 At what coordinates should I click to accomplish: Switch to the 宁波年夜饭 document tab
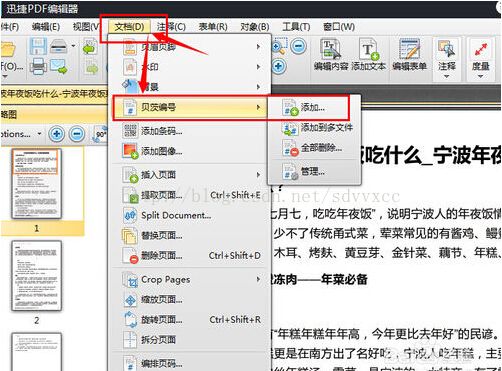point(54,93)
